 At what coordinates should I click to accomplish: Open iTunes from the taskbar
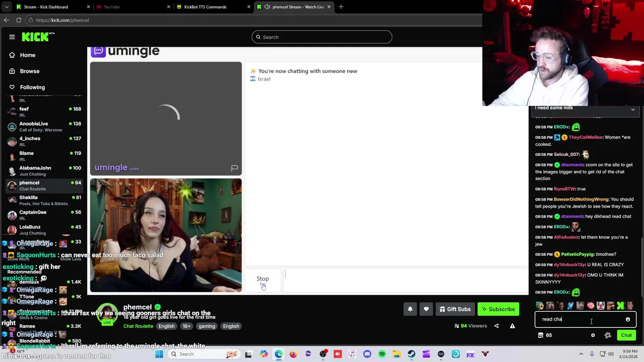[x=352, y=354]
